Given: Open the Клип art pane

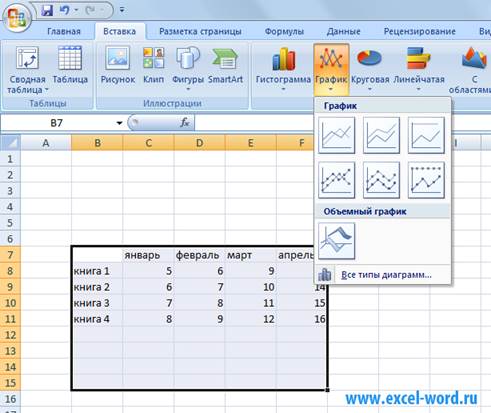Looking at the screenshot, I should [153, 65].
